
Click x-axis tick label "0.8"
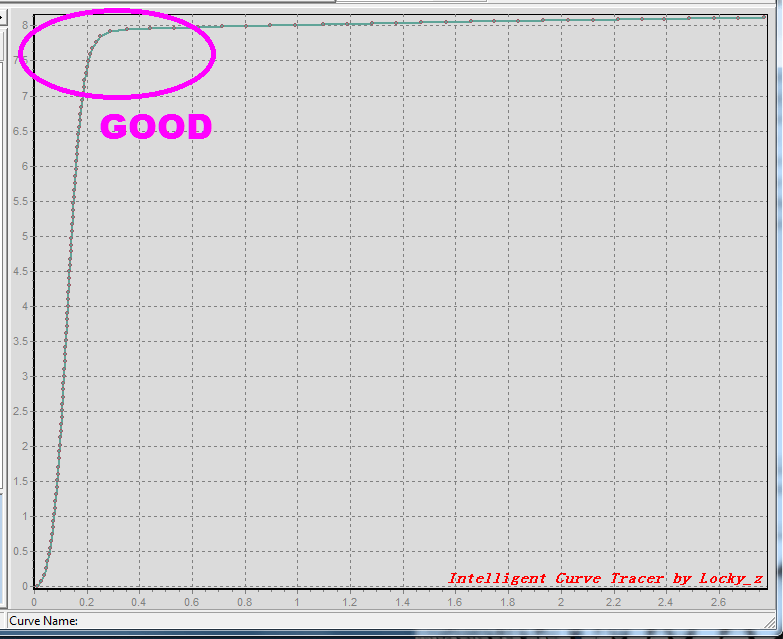pyautogui.click(x=245, y=602)
